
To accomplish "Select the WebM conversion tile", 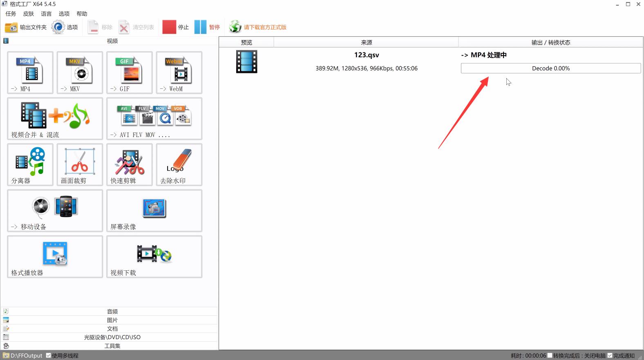I will point(179,72).
